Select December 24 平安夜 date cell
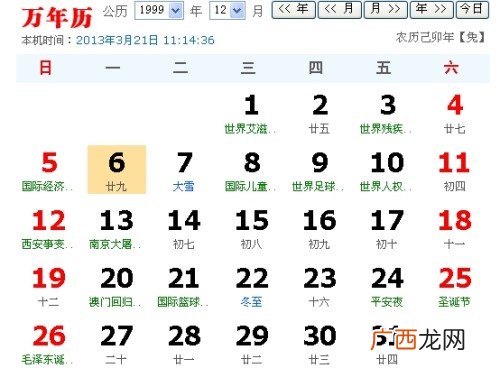Screen dimensions: 500x368 (x=387, y=286)
